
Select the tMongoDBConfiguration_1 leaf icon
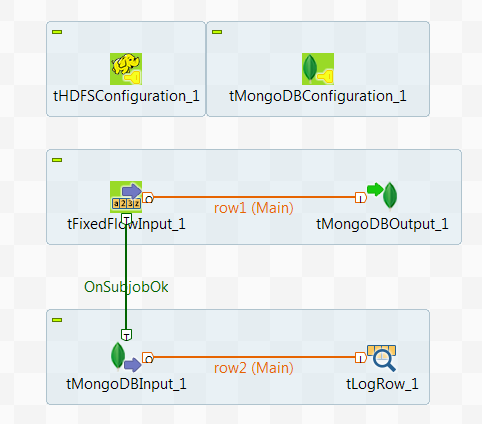(x=318, y=69)
